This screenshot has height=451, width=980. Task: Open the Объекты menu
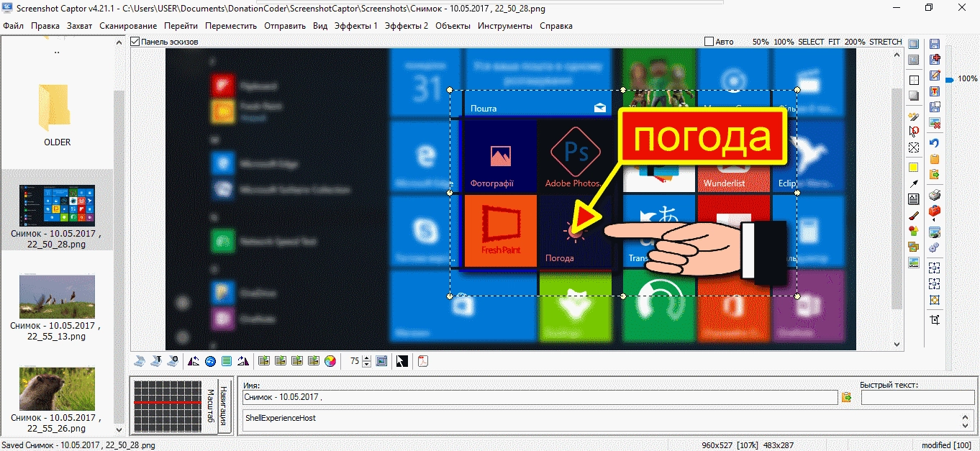(x=453, y=26)
